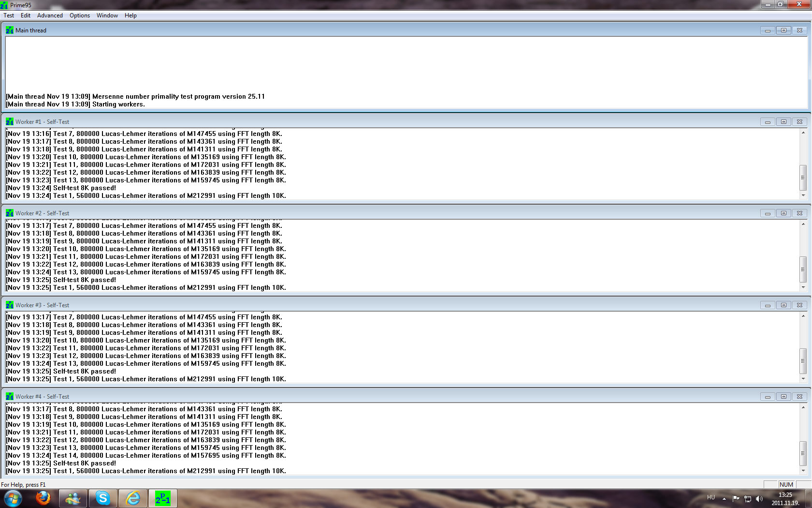This screenshot has width=812, height=508.
Task: Click the Worker #2 scrollbar thumb
Action: pyautogui.click(x=803, y=269)
